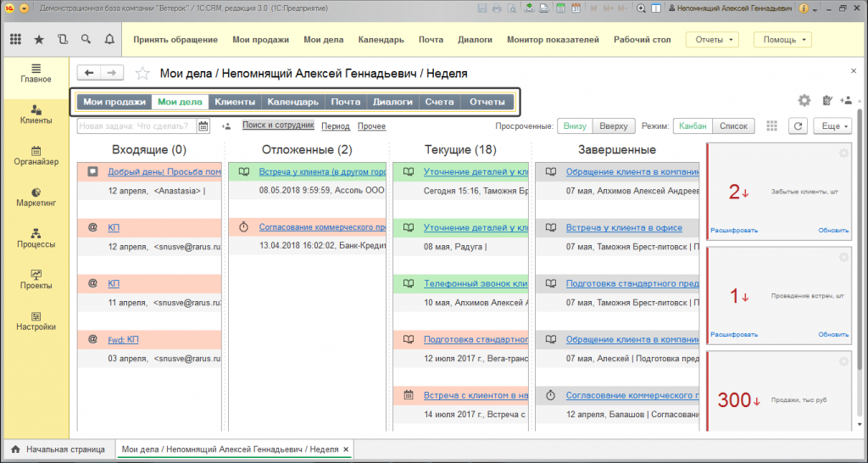Open the calculator icon in the title bar
Viewport: 868px width, 463px height.
561,8
